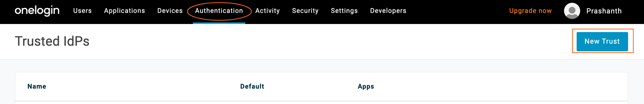Open the Prashanth account menu
The image size is (644, 104).
[604, 11]
